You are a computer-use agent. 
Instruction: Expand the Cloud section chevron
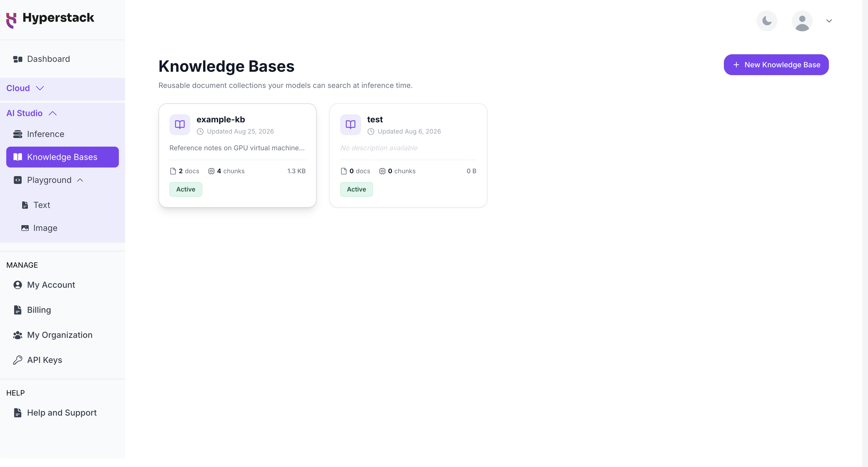coord(40,88)
